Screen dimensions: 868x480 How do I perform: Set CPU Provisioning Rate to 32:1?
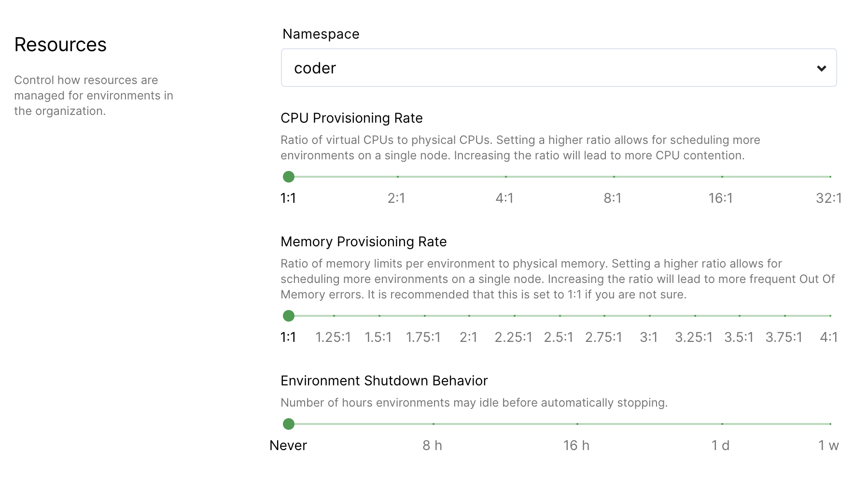829,177
